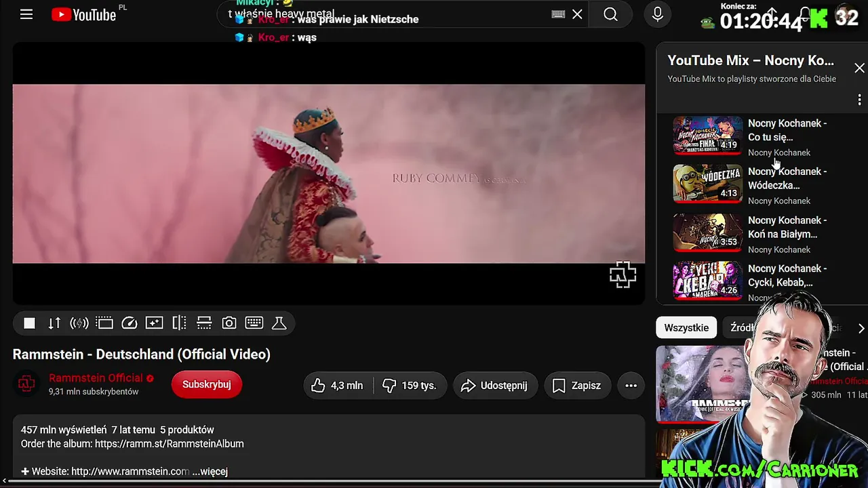Start voice search with the microphone
Viewport: 868px width, 488px height.
pyautogui.click(x=657, y=14)
